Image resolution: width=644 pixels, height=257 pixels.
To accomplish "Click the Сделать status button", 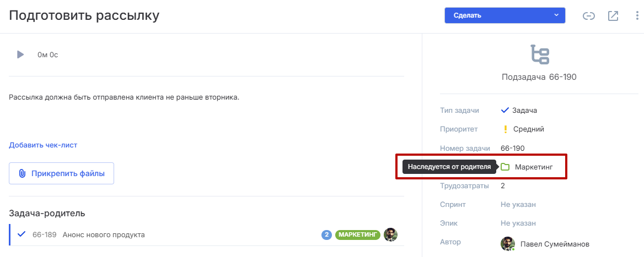I will pos(505,15).
